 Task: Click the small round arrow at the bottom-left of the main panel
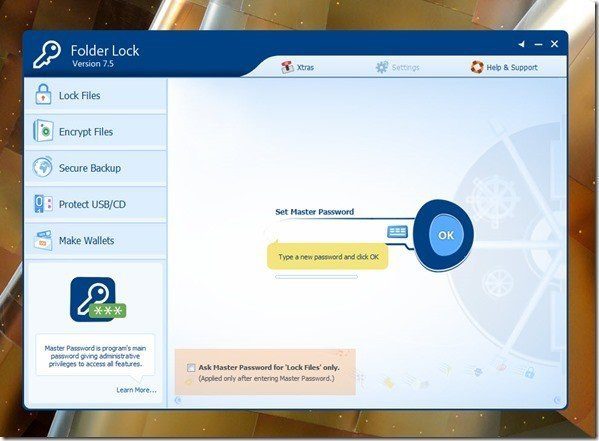tap(178, 400)
